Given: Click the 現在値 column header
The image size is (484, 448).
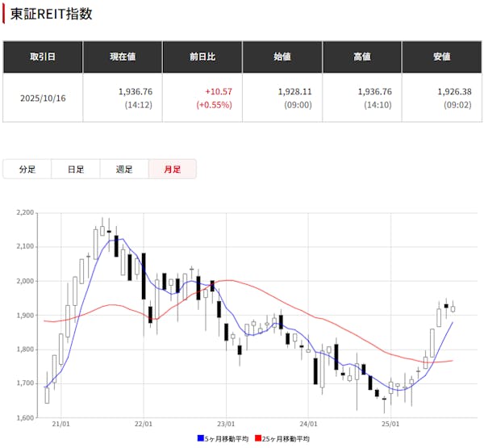Looking at the screenshot, I should pyautogui.click(x=123, y=57).
